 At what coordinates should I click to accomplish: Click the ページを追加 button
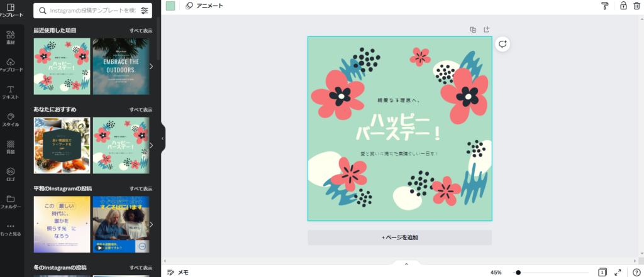tap(399, 237)
